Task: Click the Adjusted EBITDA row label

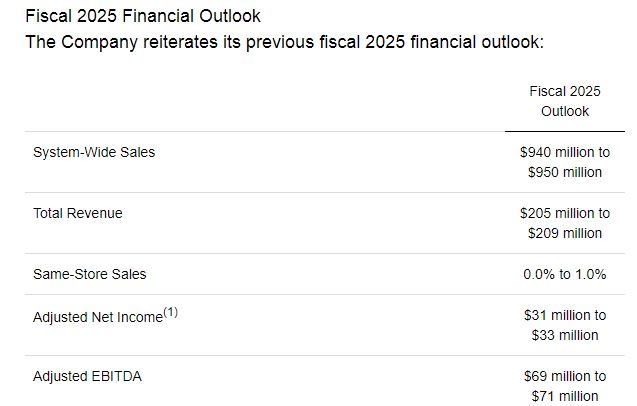Action: [x=87, y=376]
